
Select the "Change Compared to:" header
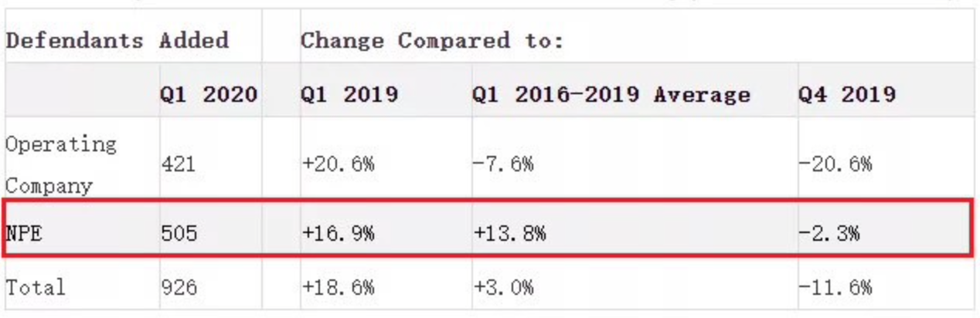click(x=432, y=40)
